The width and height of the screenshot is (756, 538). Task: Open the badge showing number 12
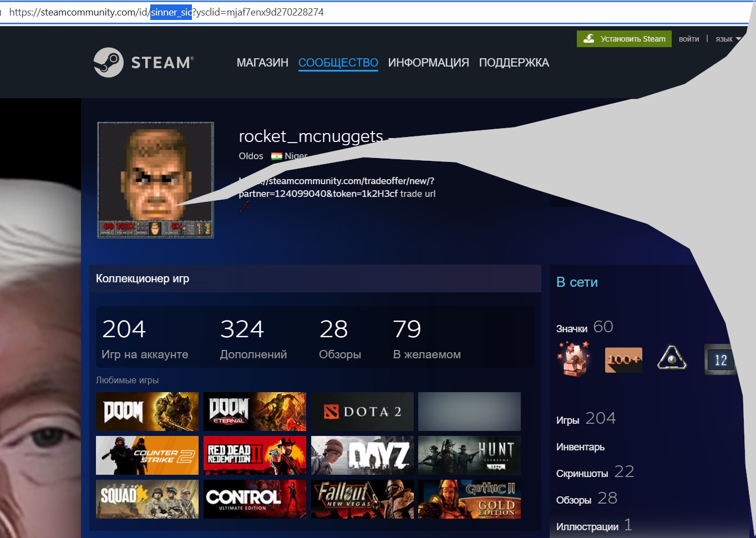[720, 359]
